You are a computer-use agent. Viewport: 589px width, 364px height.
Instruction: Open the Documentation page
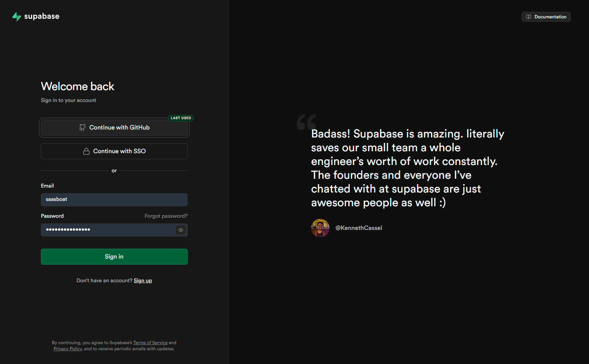pos(546,17)
